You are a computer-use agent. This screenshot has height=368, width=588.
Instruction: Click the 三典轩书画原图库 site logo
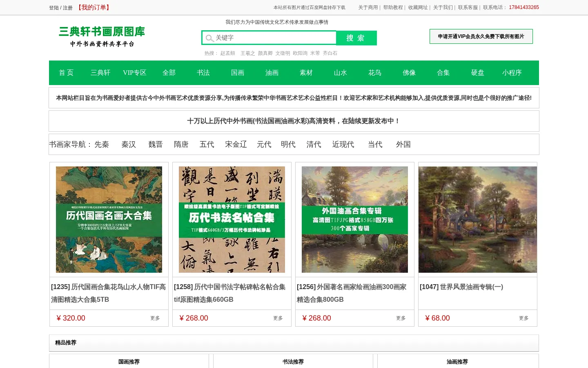[x=102, y=37]
